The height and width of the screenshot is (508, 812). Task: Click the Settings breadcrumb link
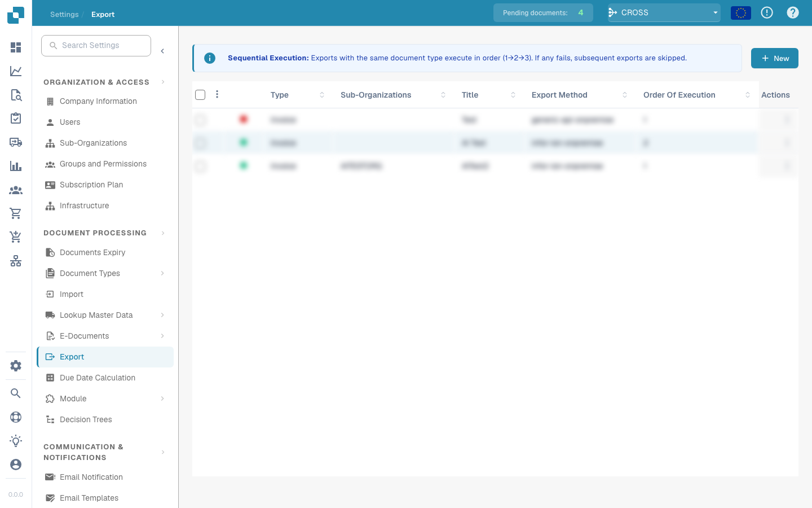coord(64,15)
